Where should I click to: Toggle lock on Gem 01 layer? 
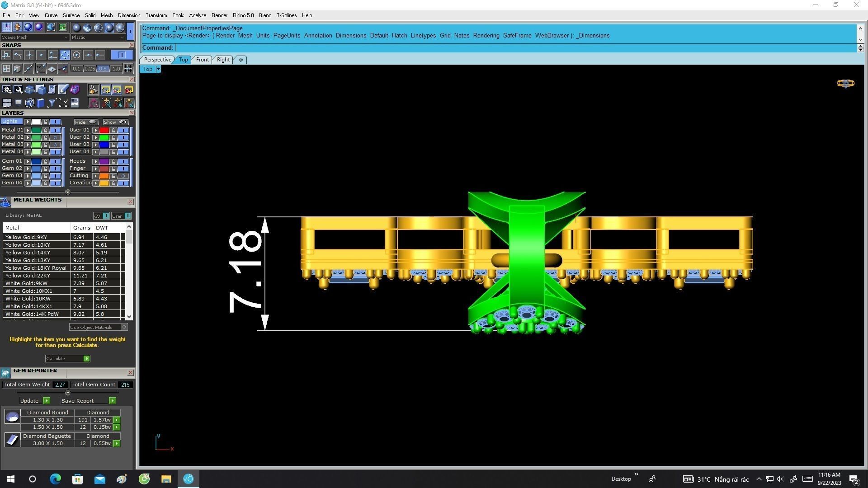(45, 161)
